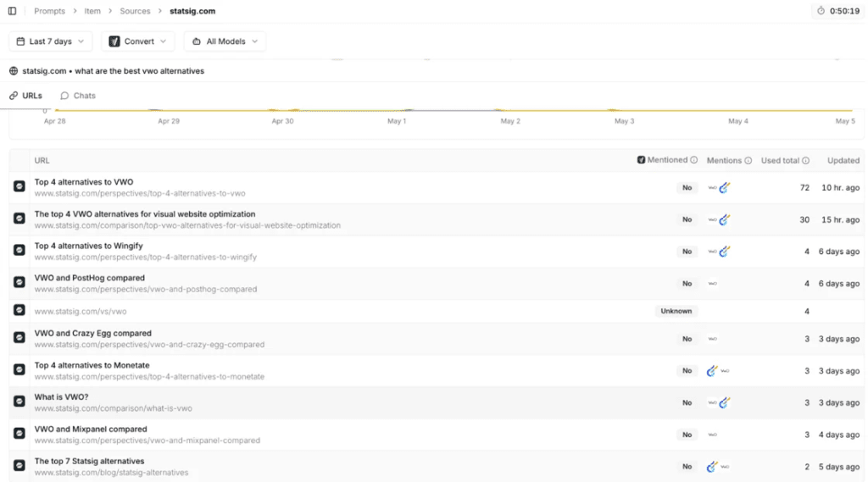Click the www.statsig.com/blog/statsig-alternatives URL text
The width and height of the screenshot is (868, 482).
pyautogui.click(x=111, y=473)
